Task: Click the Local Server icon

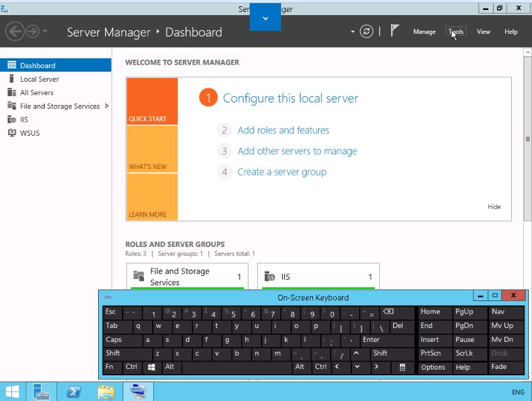Action: pyautogui.click(x=11, y=79)
